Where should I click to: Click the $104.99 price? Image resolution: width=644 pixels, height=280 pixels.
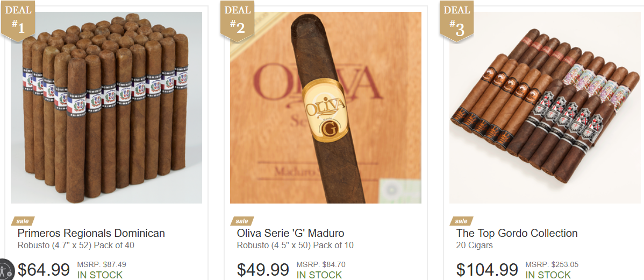pyautogui.click(x=487, y=270)
